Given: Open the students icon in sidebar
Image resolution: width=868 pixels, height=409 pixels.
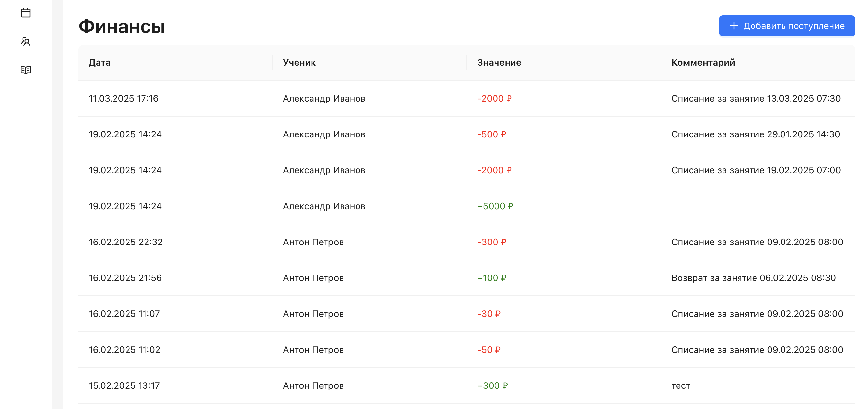Looking at the screenshot, I should point(26,41).
